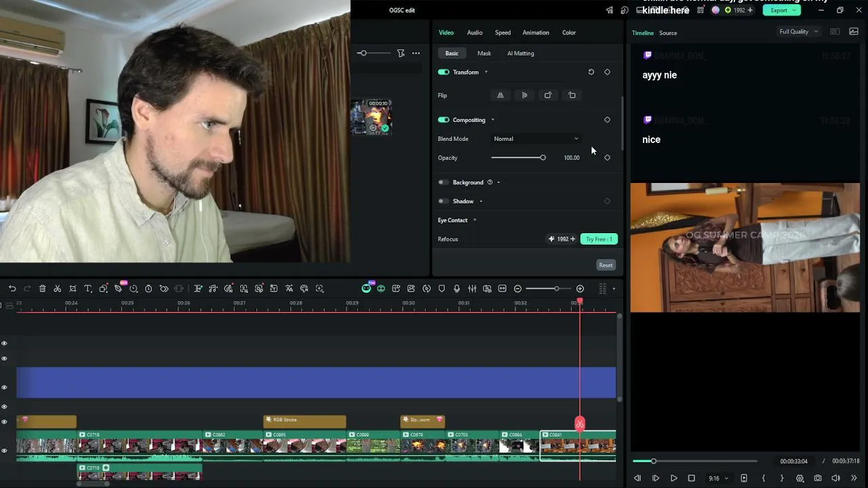Take a snapshot of the preview
The image size is (868, 488).
point(818,479)
